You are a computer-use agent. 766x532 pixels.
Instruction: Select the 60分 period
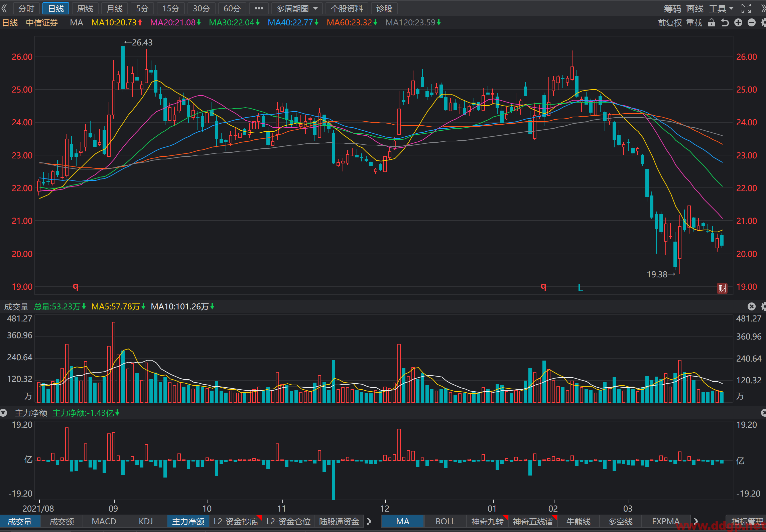point(232,8)
